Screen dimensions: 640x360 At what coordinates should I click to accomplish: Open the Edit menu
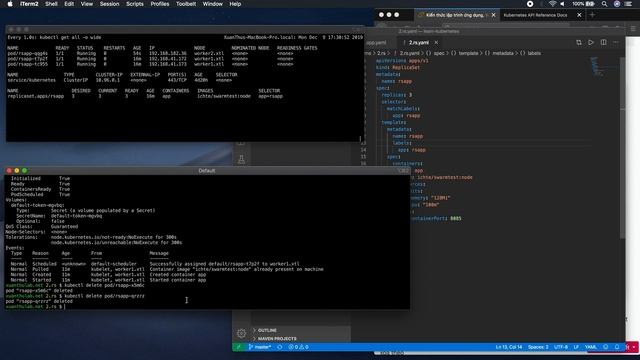69,4
